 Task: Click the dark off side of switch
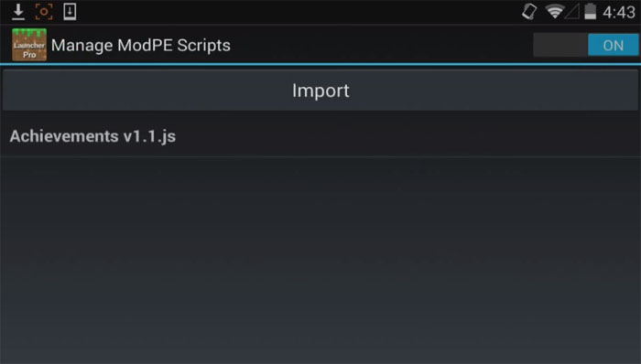tap(560, 45)
